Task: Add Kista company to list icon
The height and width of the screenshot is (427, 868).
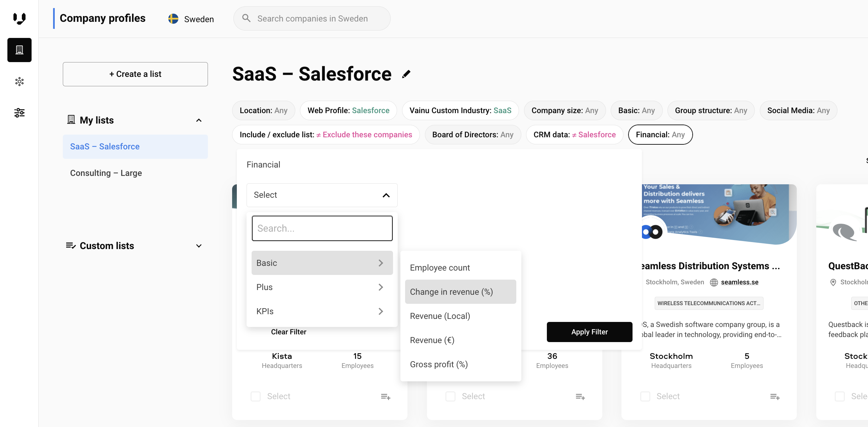Action: pos(386,397)
